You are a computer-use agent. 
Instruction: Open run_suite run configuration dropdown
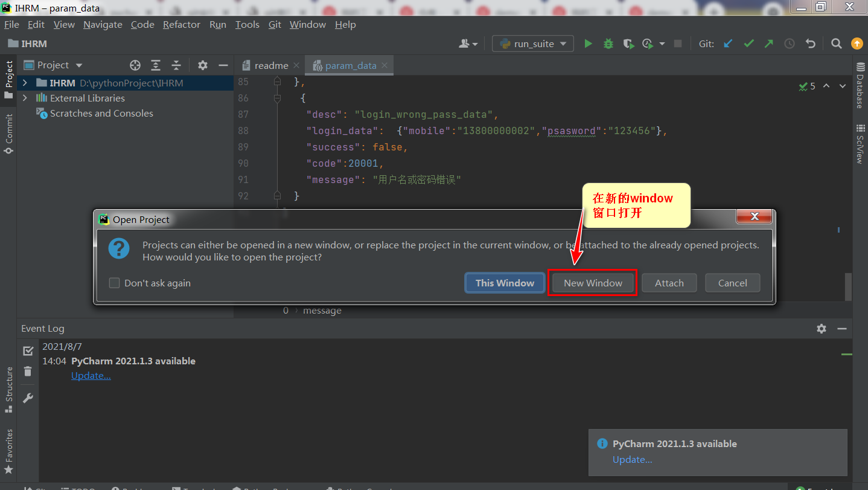533,44
